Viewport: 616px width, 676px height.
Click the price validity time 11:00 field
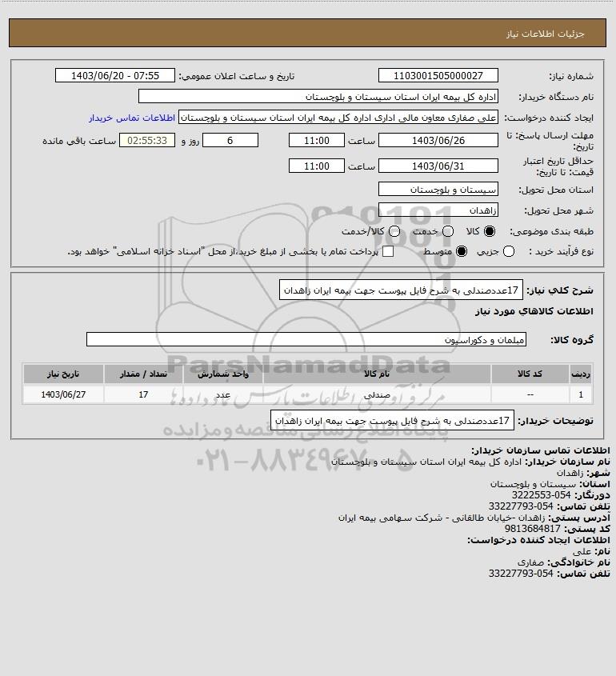pyautogui.click(x=317, y=166)
